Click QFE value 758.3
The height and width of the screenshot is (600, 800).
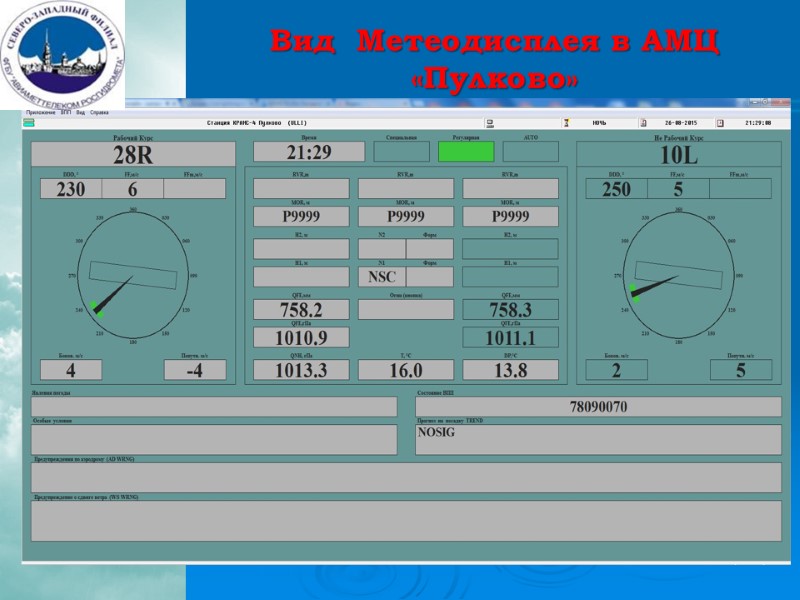[510, 309]
